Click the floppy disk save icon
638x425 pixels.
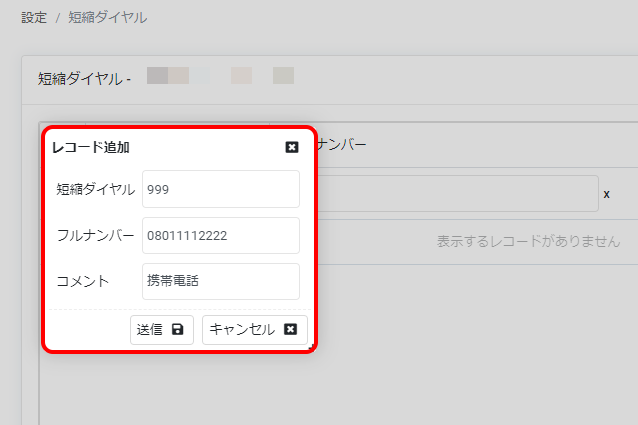click(178, 330)
